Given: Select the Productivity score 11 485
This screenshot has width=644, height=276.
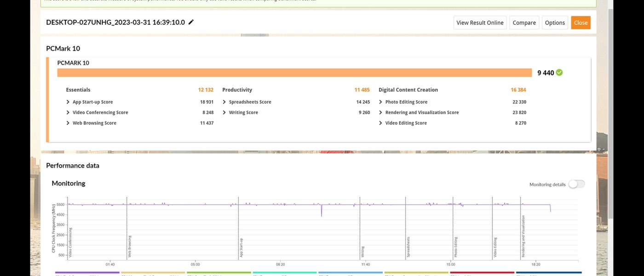Looking at the screenshot, I should click(x=362, y=90).
